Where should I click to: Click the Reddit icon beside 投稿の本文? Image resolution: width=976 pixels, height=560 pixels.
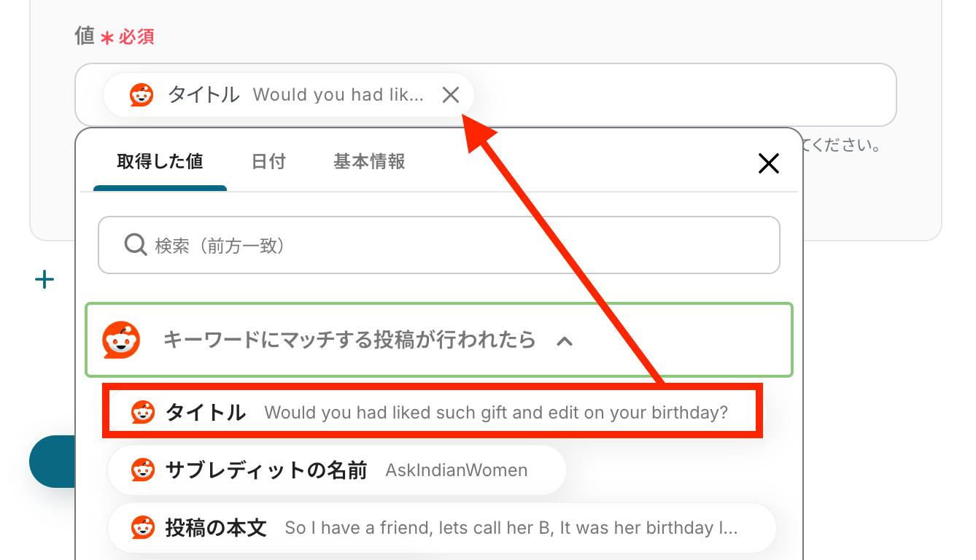(143, 527)
